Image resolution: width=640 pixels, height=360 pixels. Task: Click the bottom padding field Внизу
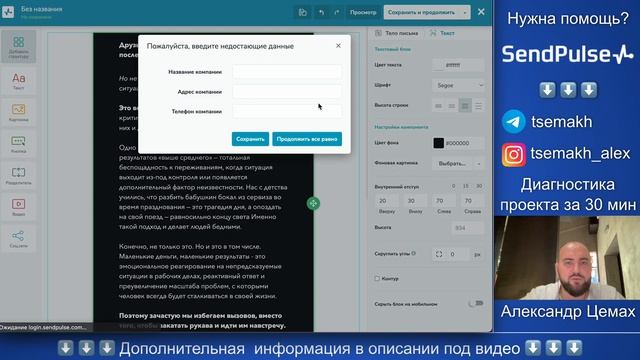coord(415,201)
